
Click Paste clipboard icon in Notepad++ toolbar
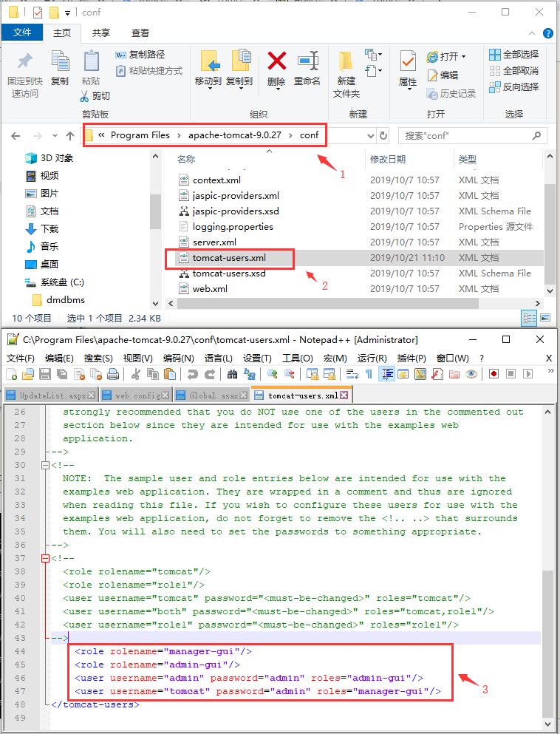click(x=171, y=373)
